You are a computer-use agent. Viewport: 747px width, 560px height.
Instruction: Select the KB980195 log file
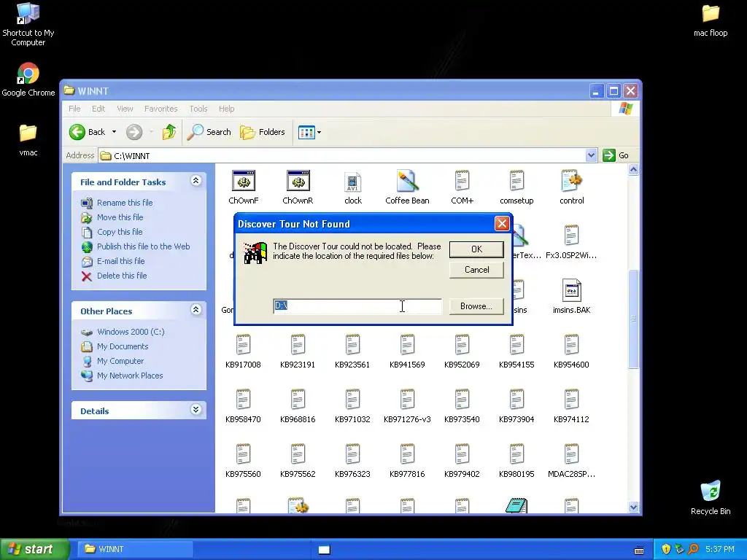coord(516,455)
